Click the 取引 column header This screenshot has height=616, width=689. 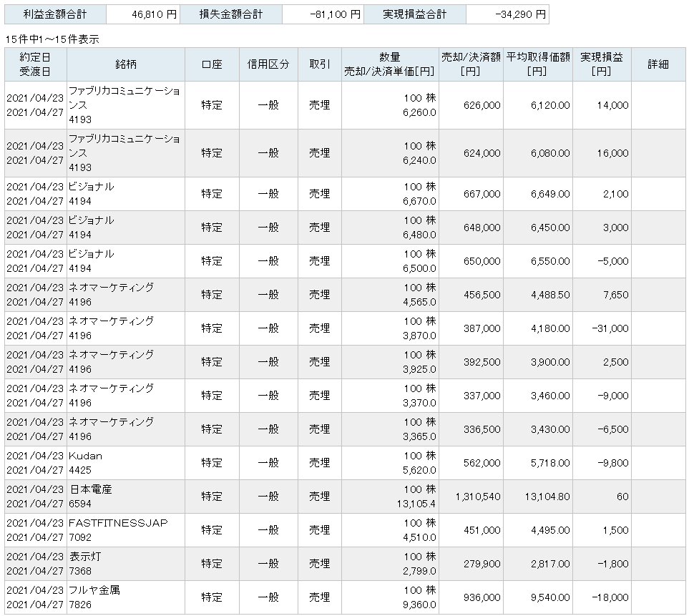[319, 64]
